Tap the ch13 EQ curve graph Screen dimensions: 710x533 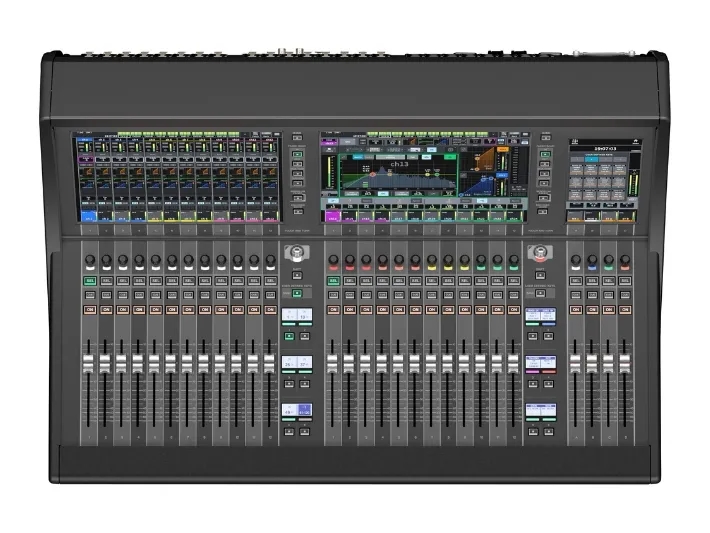pyautogui.click(x=398, y=175)
